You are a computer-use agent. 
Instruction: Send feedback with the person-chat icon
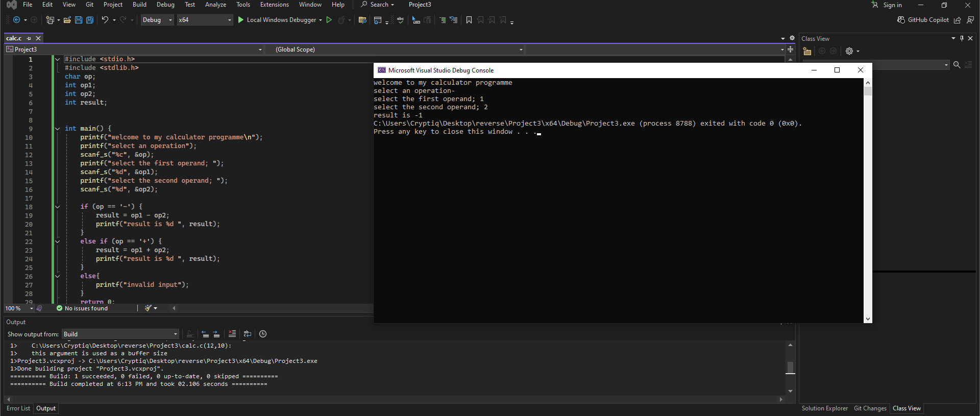[970, 20]
